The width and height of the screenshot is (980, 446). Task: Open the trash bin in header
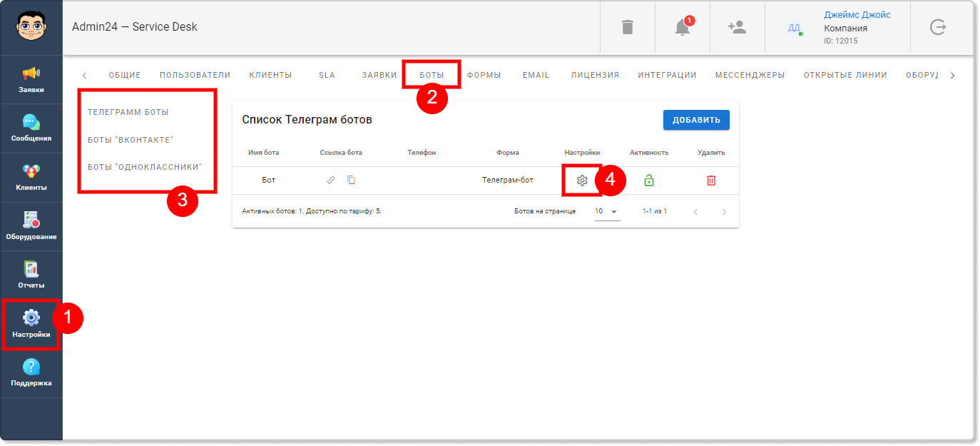point(627,27)
